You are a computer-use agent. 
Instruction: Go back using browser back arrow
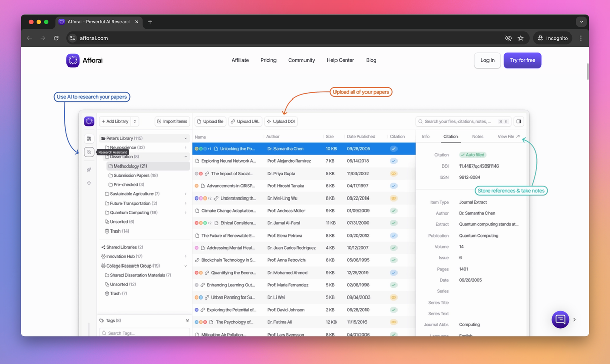29,38
